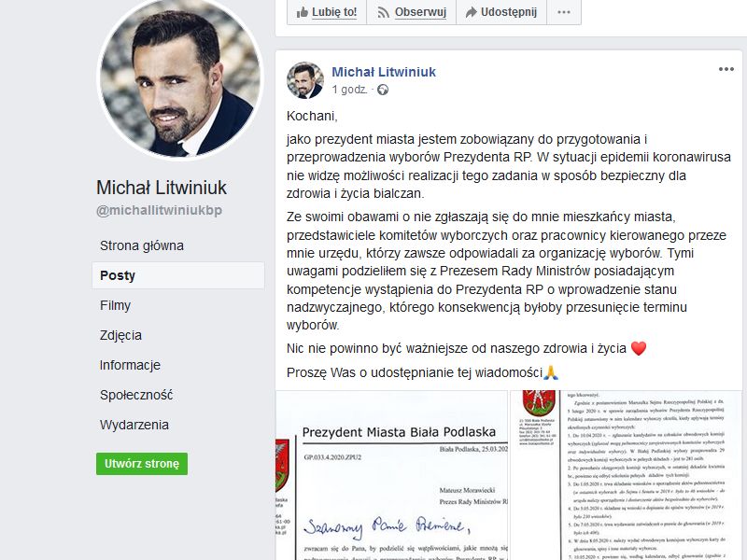Click the Obserwuj RSS feed icon
Viewport: 747px width, 560px height.
click(383, 12)
